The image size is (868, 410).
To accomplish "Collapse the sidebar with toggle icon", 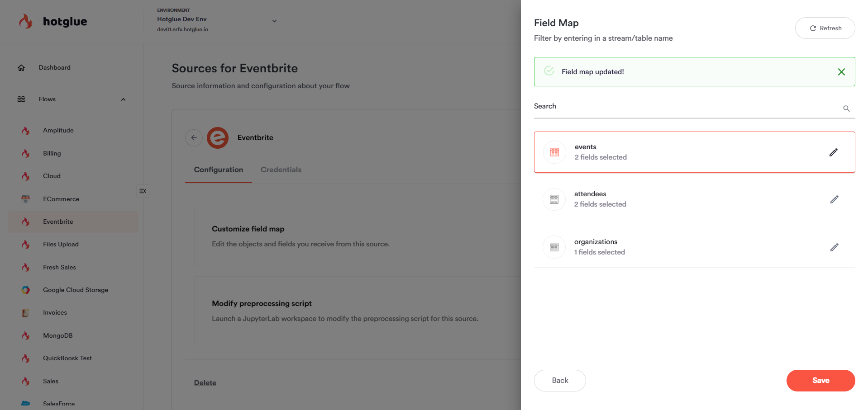I will [x=143, y=191].
